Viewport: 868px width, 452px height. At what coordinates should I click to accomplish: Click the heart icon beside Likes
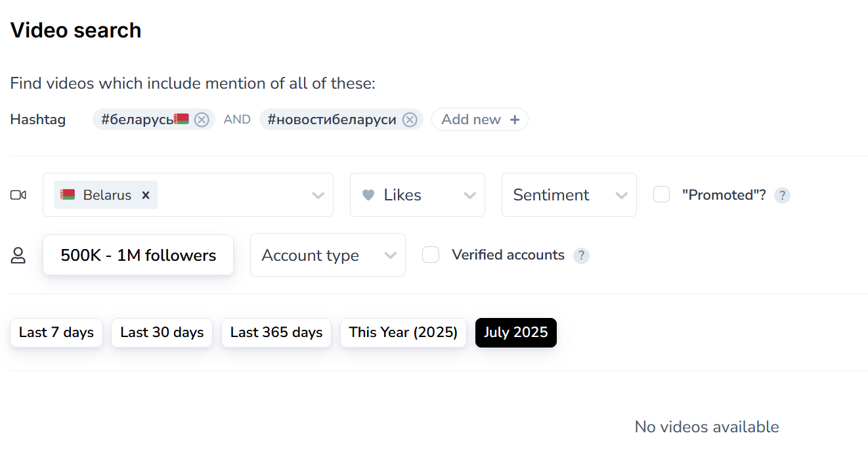tap(369, 195)
